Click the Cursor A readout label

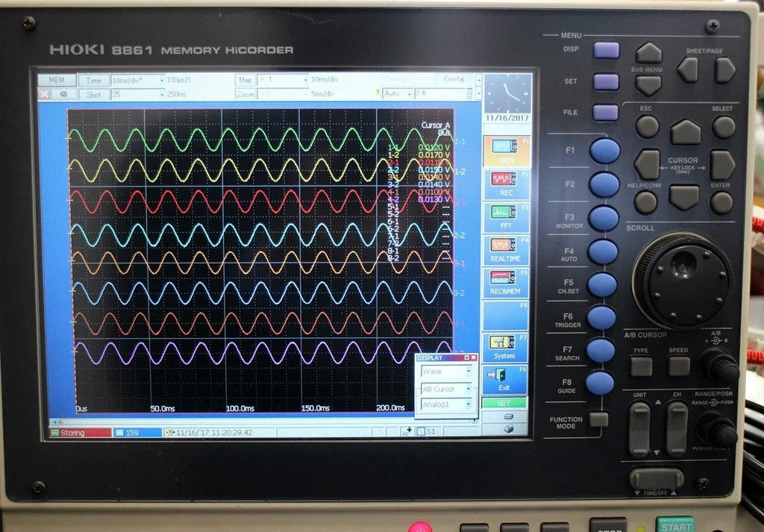pos(436,125)
